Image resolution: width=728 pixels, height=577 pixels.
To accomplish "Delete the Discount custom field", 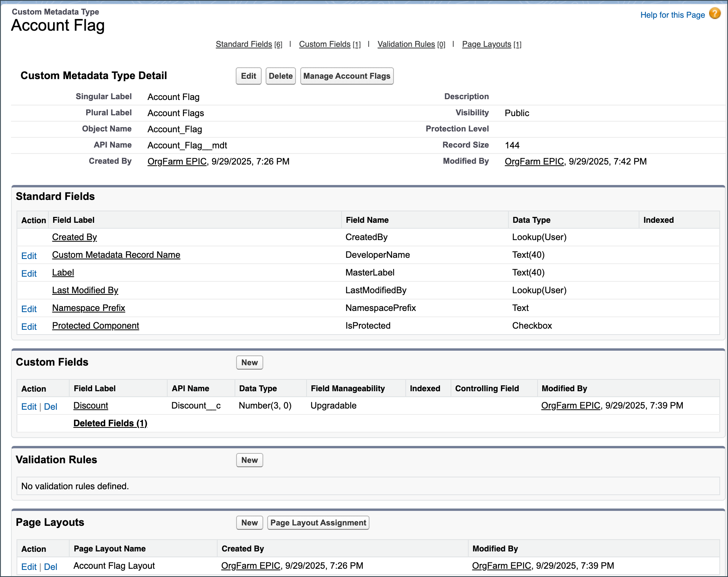I will [50, 407].
